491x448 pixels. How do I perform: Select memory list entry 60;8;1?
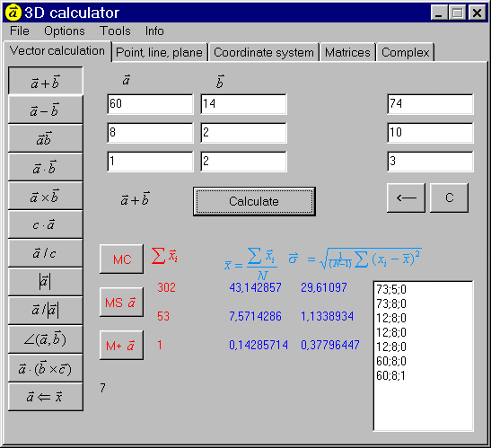tap(390, 375)
